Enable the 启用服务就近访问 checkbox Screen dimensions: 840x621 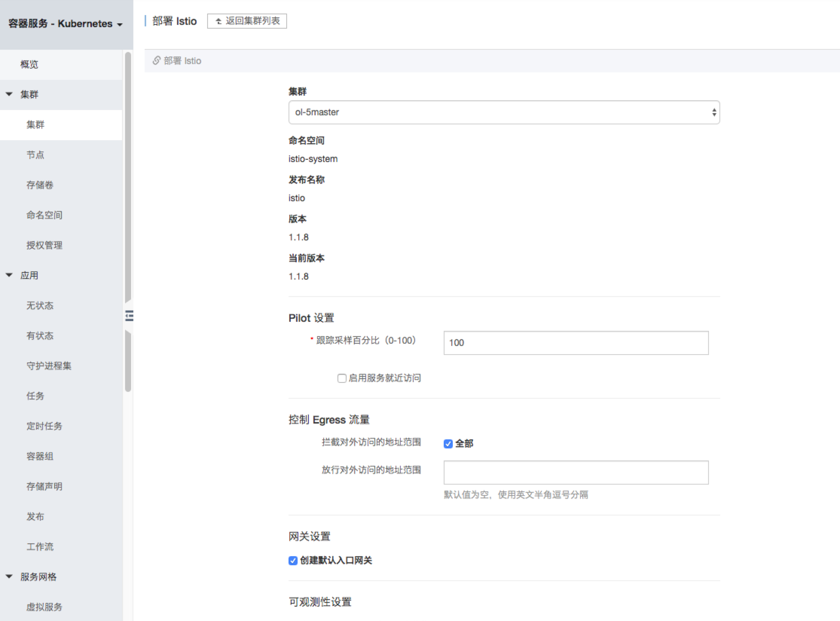point(342,378)
